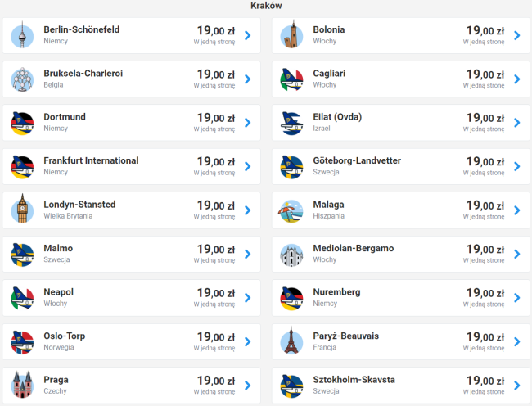The image size is (532, 406).
Task: Click the Paryż-Beauvais Eiffel Tower icon
Action: coord(291,341)
